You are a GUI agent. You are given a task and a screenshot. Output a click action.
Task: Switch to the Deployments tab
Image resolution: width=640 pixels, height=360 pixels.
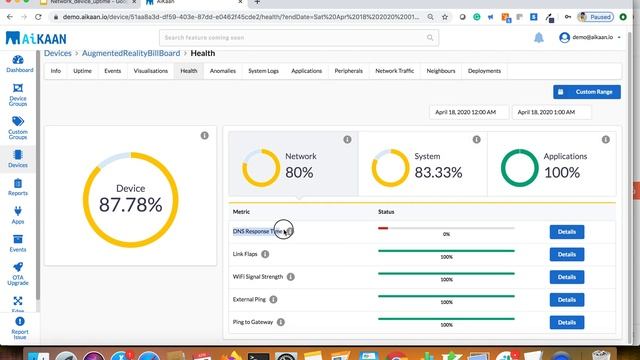coord(484,71)
